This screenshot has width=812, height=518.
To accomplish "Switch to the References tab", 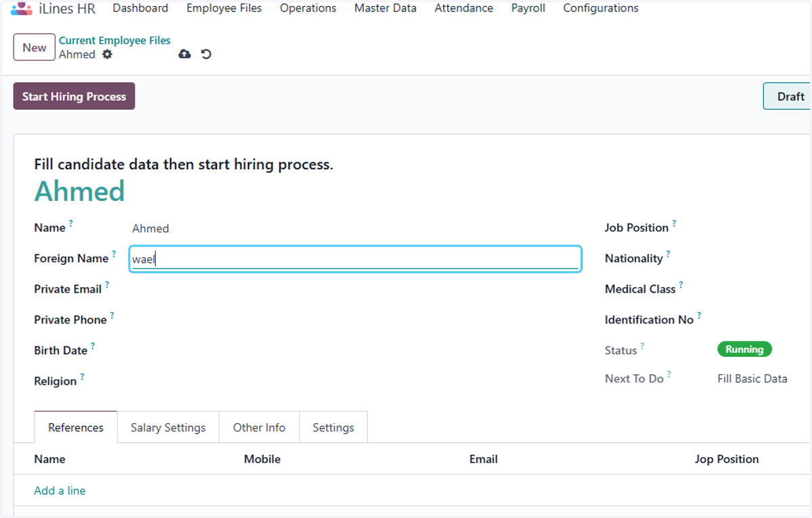I will coord(76,427).
